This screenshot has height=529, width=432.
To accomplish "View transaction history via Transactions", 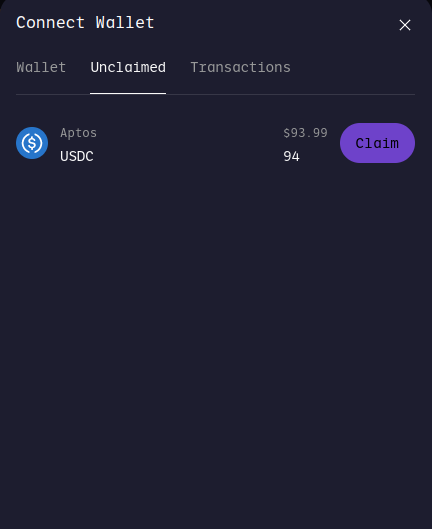I will click(x=240, y=67).
